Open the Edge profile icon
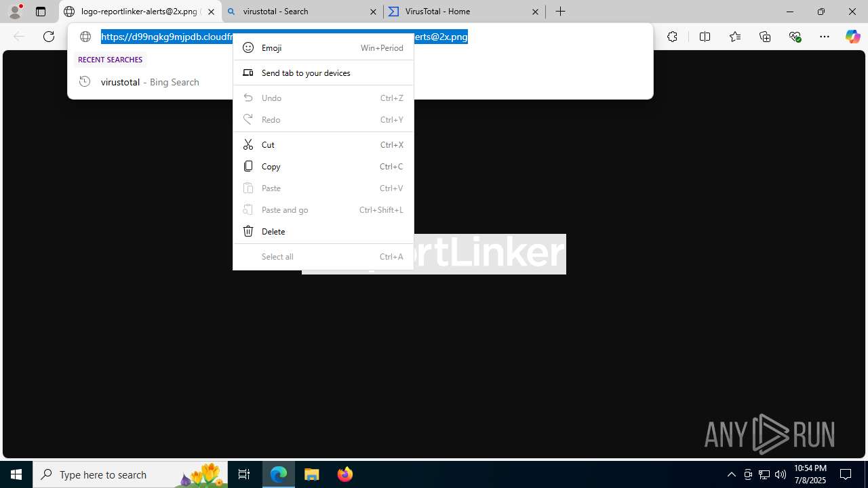Image resolution: width=868 pixels, height=488 pixels. 15,12
